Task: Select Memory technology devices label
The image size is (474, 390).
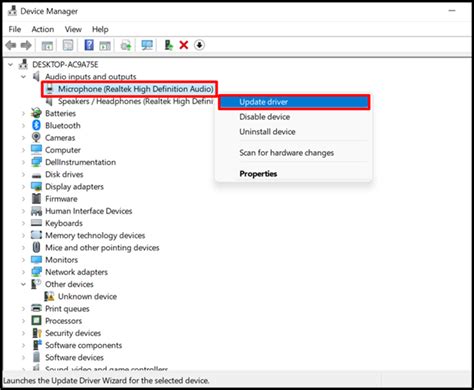Action: click(x=95, y=235)
